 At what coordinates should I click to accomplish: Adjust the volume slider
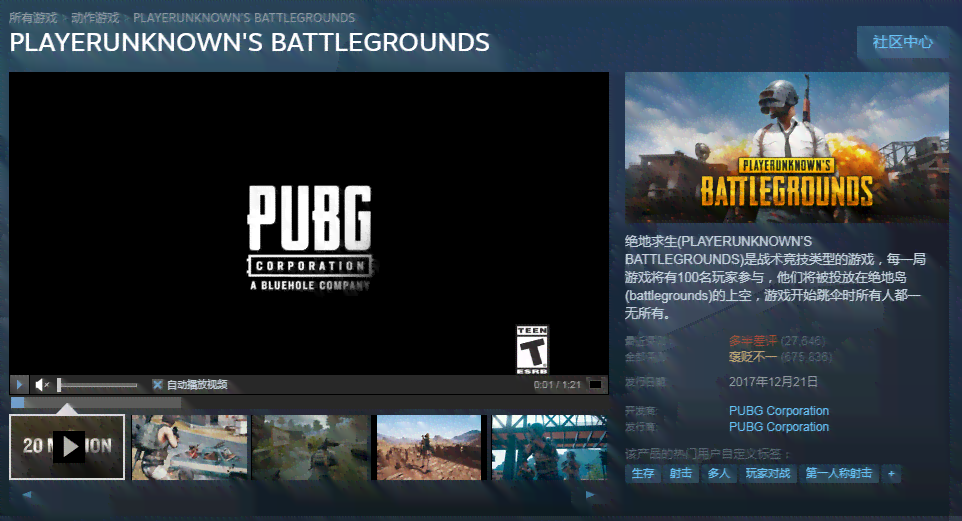[97, 385]
